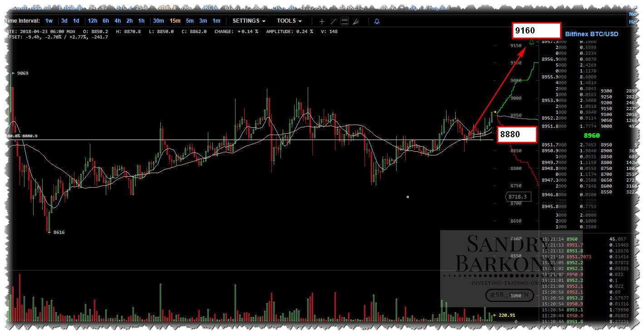Toggle the horizontal lines retracement tool
Screen dimensions: 644x334
[x=344, y=21]
